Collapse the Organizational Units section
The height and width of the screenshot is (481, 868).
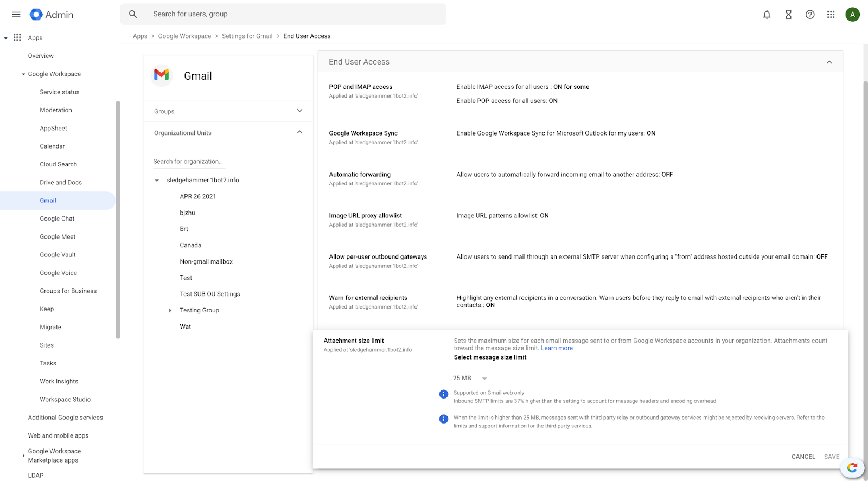click(299, 132)
